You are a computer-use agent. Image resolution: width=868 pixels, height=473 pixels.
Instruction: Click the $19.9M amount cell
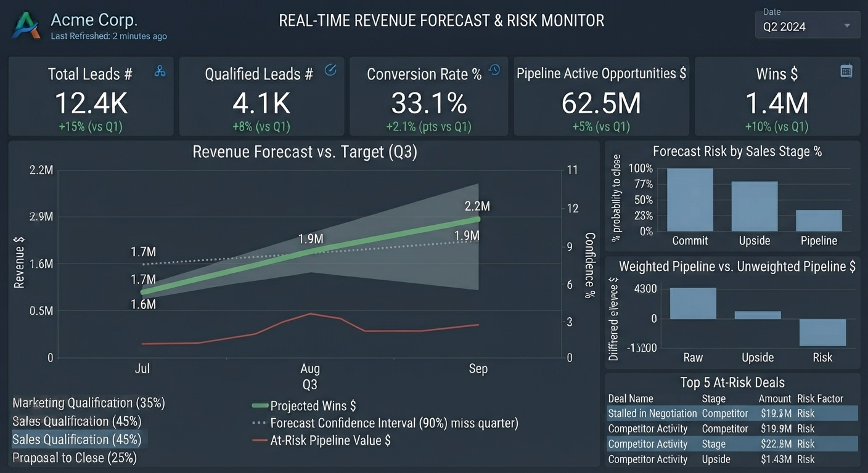click(x=776, y=429)
